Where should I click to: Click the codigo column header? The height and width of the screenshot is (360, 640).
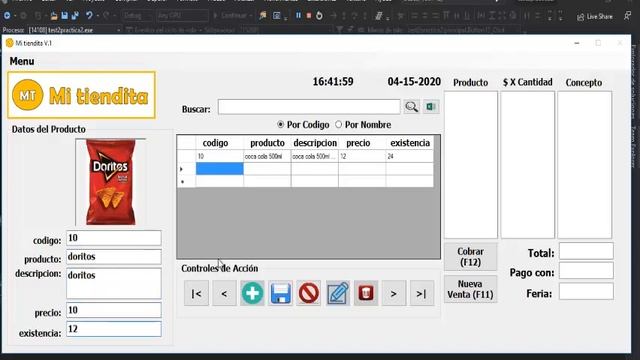220,143
